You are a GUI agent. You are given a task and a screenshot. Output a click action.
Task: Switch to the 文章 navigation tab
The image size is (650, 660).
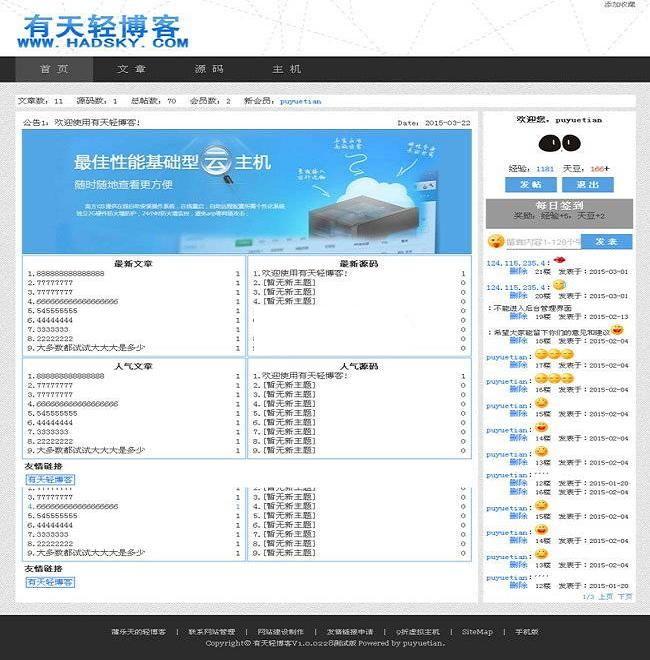point(131,69)
